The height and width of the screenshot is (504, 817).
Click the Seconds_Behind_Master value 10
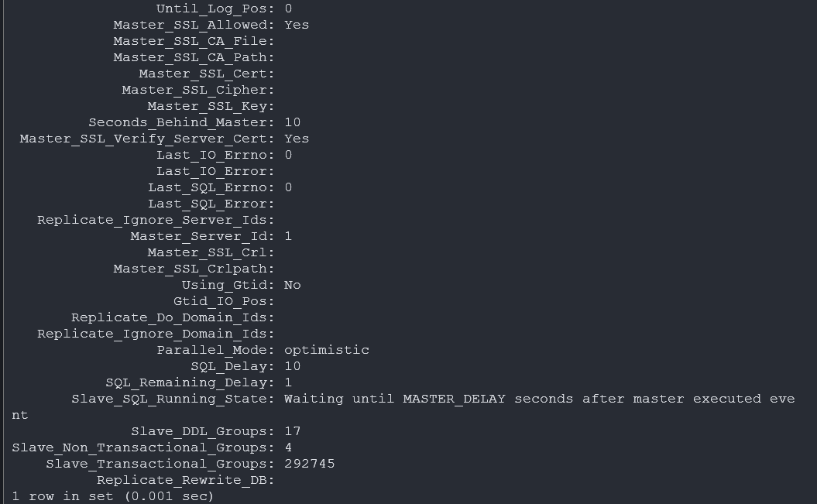(292, 122)
